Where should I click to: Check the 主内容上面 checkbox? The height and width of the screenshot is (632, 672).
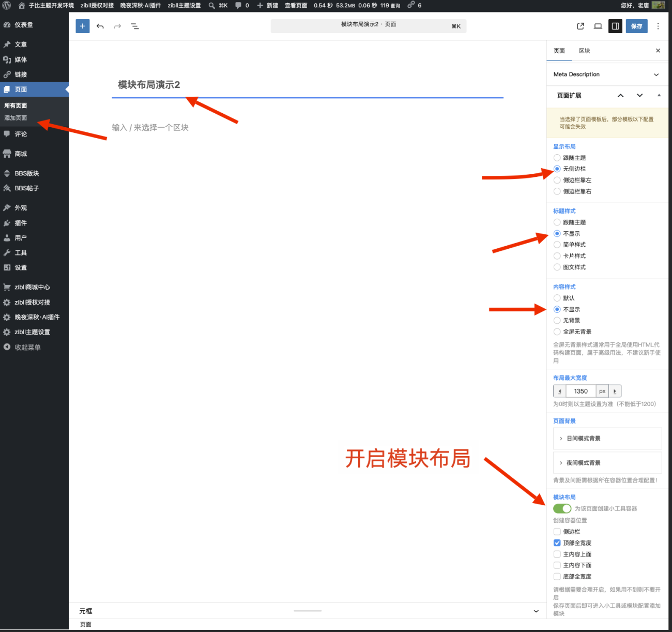tap(557, 554)
